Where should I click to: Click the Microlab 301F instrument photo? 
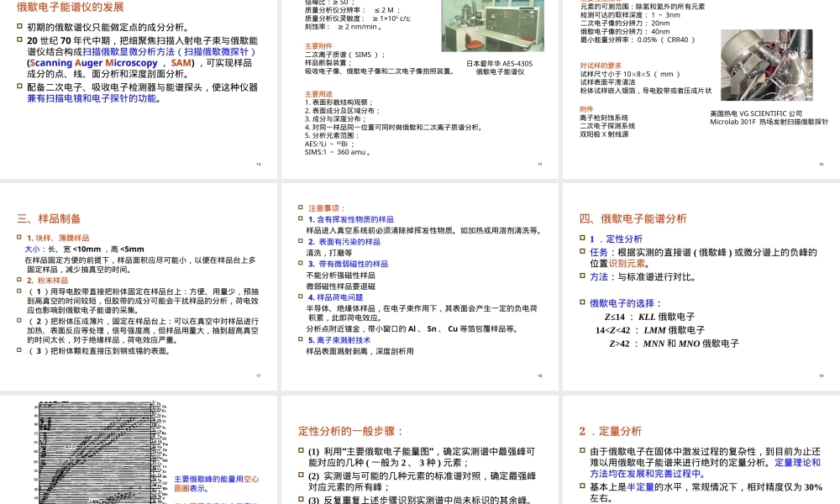point(767,65)
